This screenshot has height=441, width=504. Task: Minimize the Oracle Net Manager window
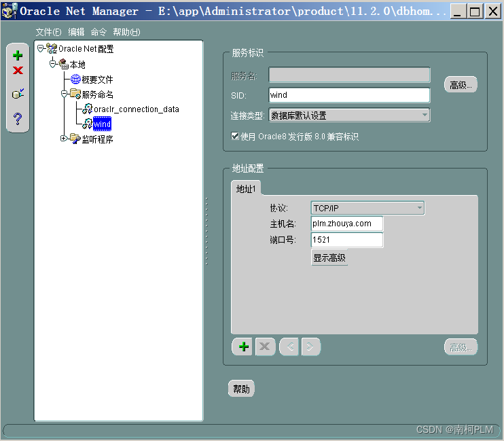[458, 12]
